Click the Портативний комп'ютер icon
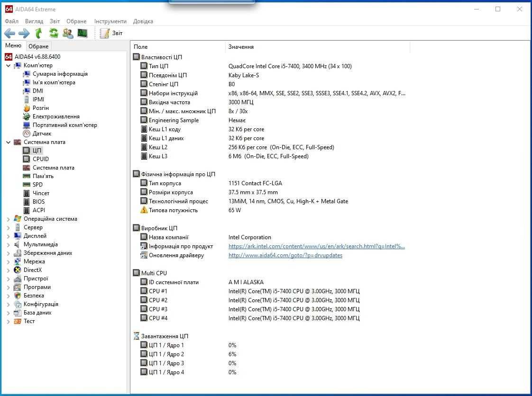The height and width of the screenshot is (396, 532). click(x=27, y=125)
